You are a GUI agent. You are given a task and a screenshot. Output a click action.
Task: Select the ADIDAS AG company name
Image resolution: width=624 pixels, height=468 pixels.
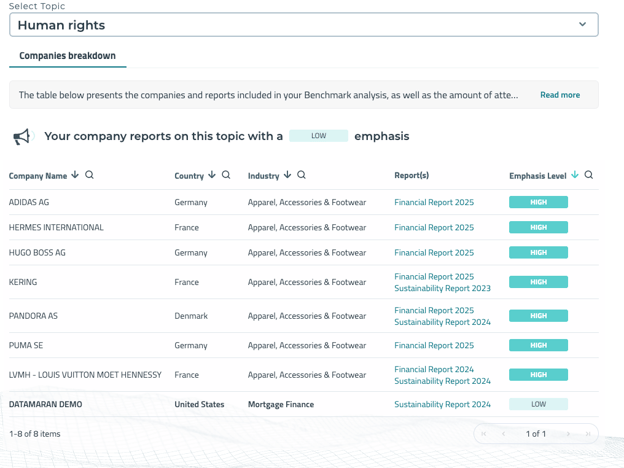29,202
